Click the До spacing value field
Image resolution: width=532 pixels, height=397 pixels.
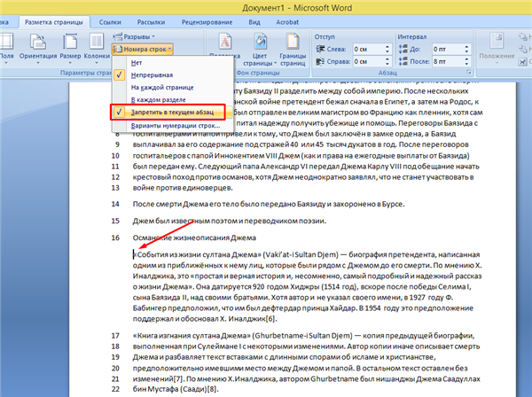447,49
